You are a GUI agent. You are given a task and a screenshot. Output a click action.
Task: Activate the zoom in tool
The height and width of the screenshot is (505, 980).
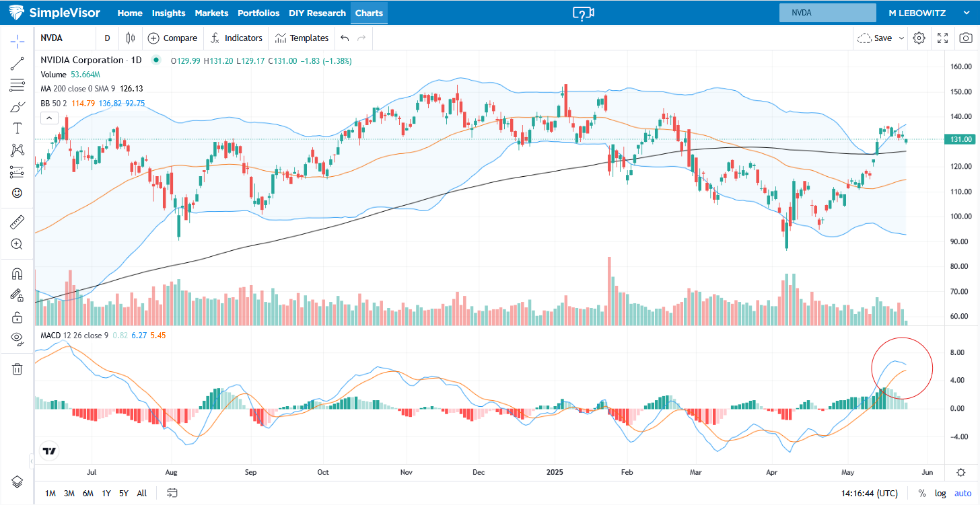click(x=17, y=244)
